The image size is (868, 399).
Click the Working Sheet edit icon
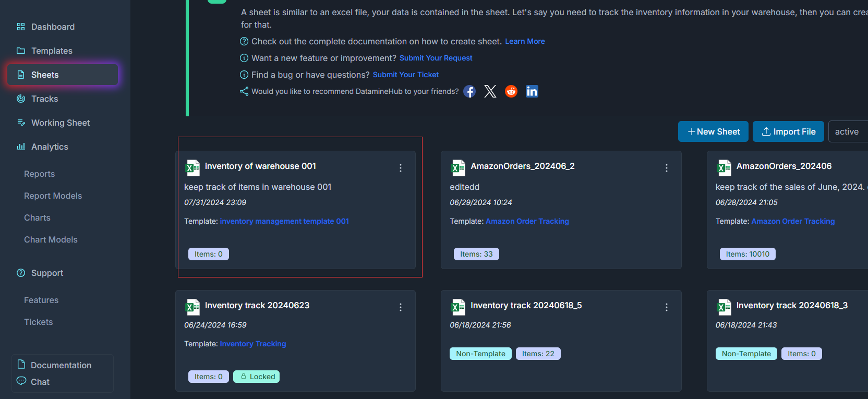[21, 123]
